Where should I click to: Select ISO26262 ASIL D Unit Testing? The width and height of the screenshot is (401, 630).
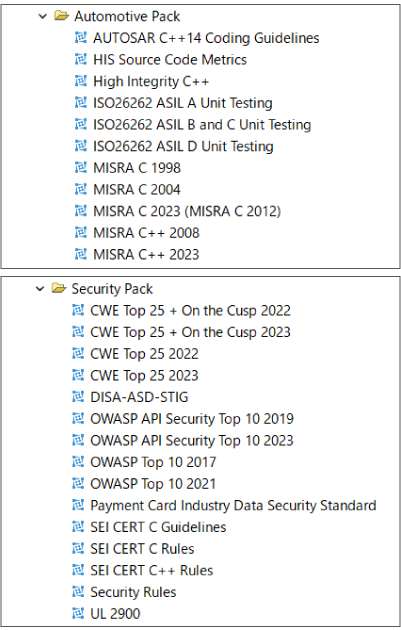click(x=183, y=146)
